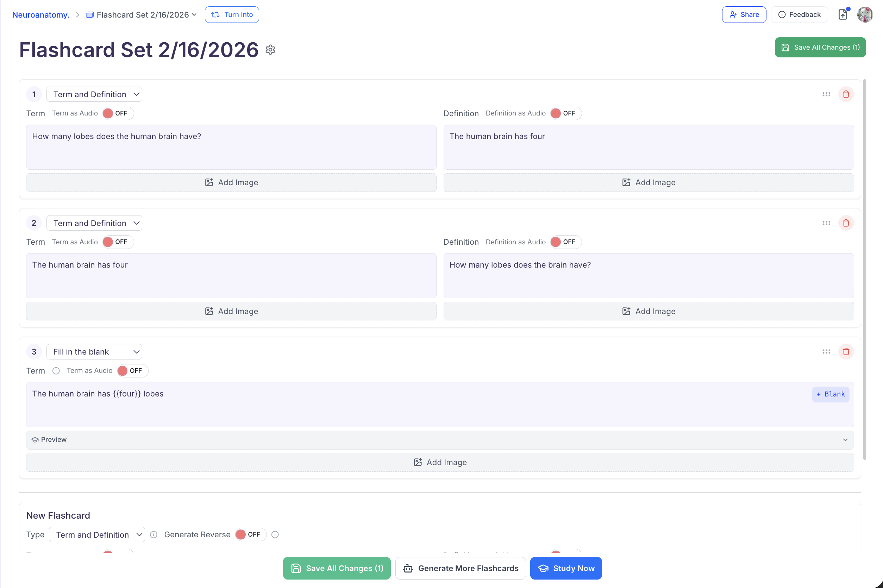Go to the Neuroanatomy breadcrumb
The height and width of the screenshot is (588, 883).
click(41, 15)
